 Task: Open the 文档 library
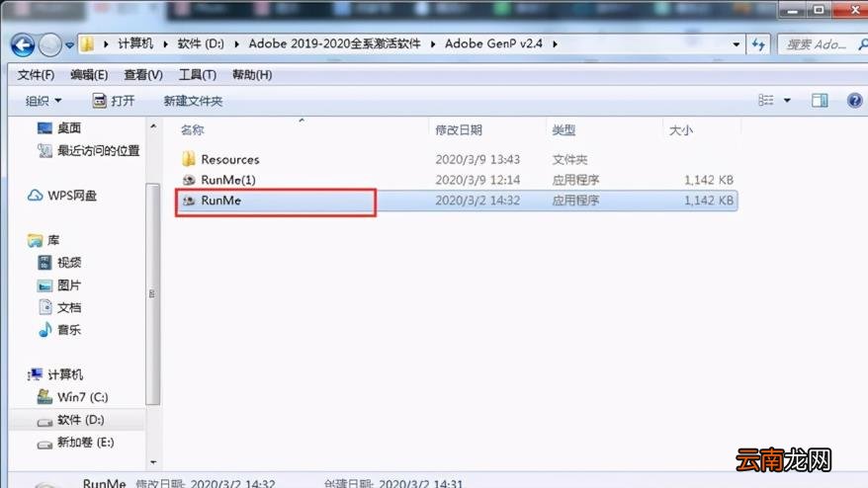pyautogui.click(x=58, y=307)
